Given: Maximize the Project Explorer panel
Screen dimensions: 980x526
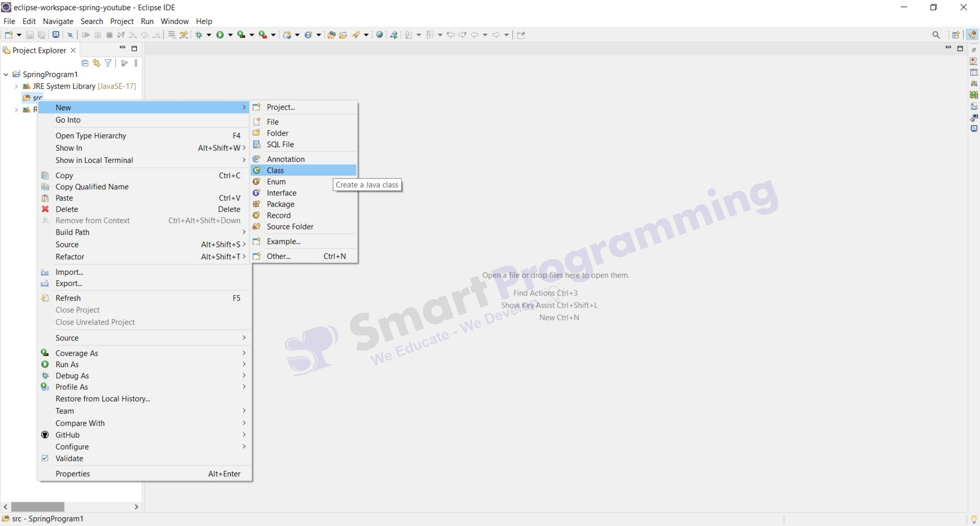Looking at the screenshot, I should point(134,48).
